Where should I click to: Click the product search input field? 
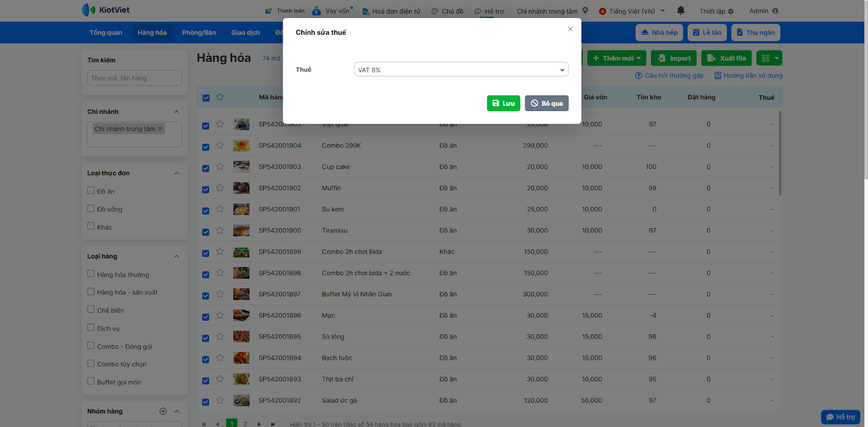coord(135,78)
